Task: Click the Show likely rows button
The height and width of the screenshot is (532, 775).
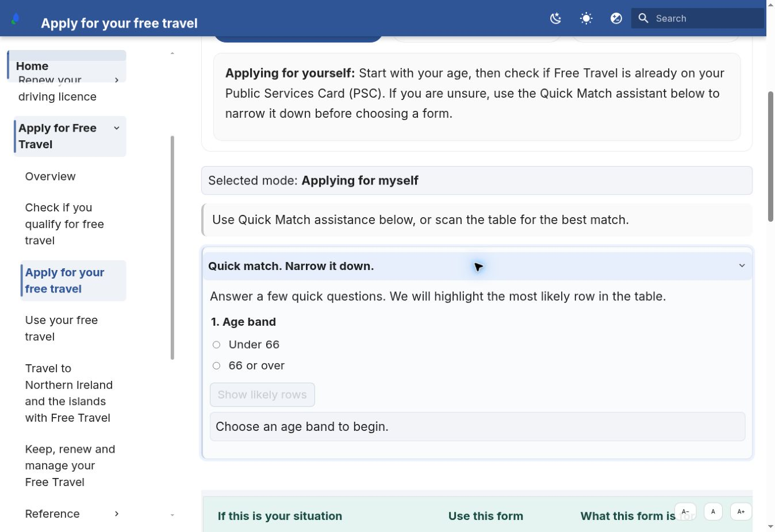Action: (262, 395)
